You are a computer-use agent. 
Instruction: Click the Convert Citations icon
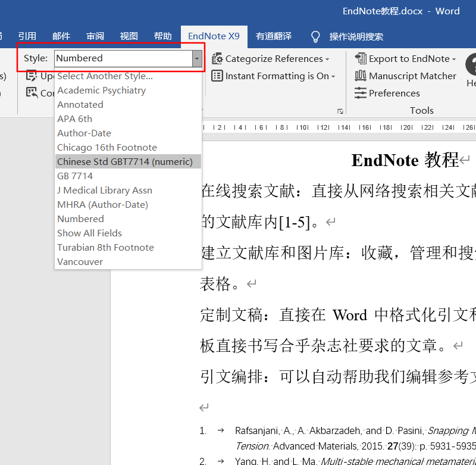(33, 93)
